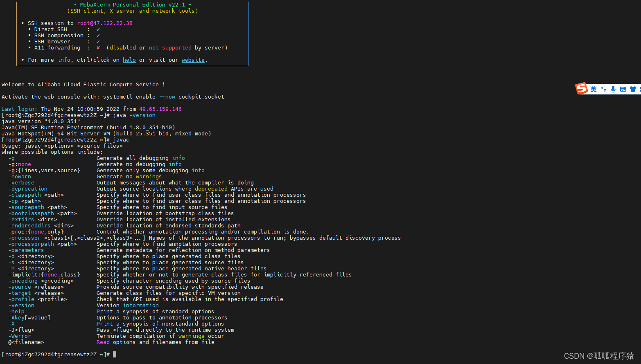Click the "-profile <profile>" option

(x=38, y=299)
